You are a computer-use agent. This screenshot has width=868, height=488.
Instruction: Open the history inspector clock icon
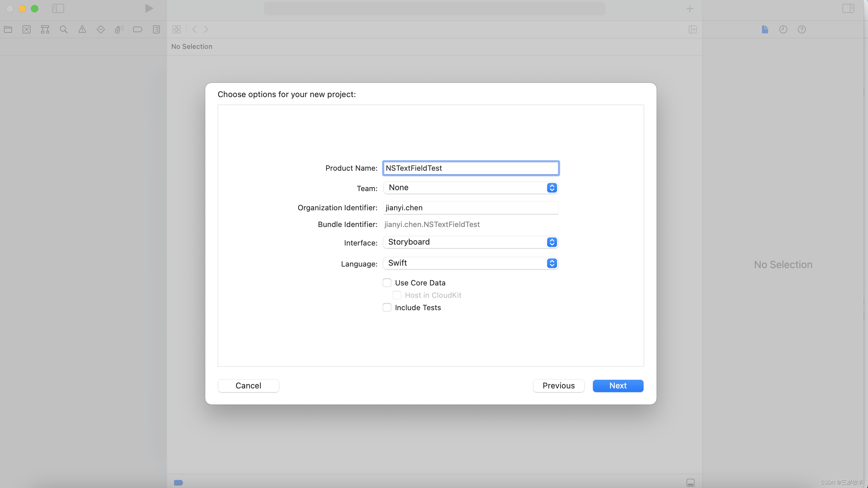(783, 29)
